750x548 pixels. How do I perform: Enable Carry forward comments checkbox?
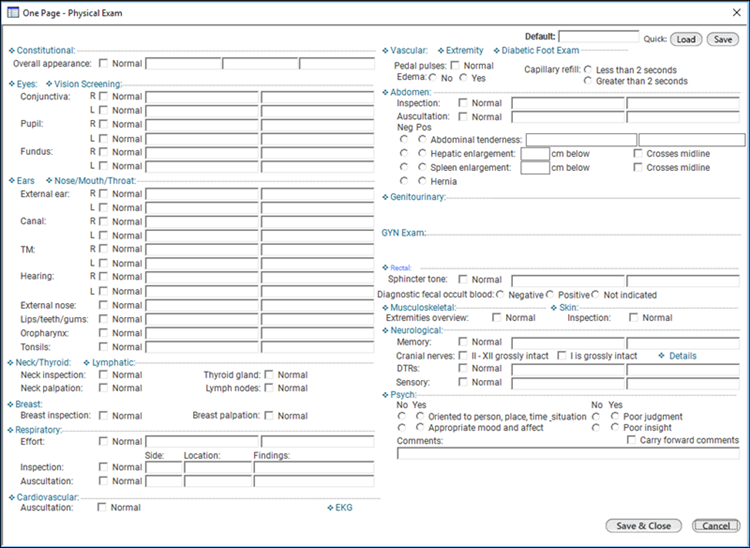(631, 439)
